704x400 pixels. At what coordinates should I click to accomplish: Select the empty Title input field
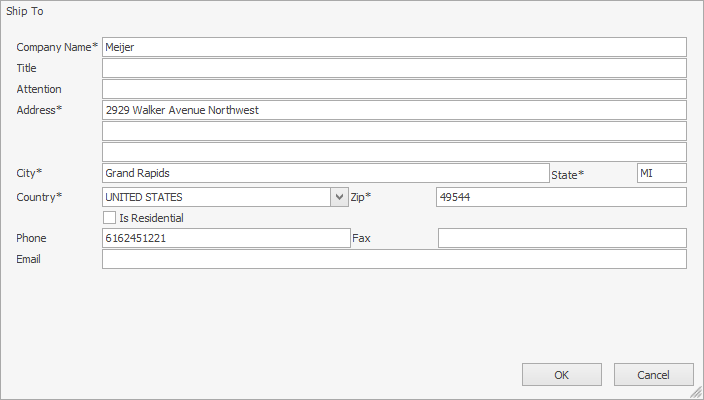pos(394,68)
